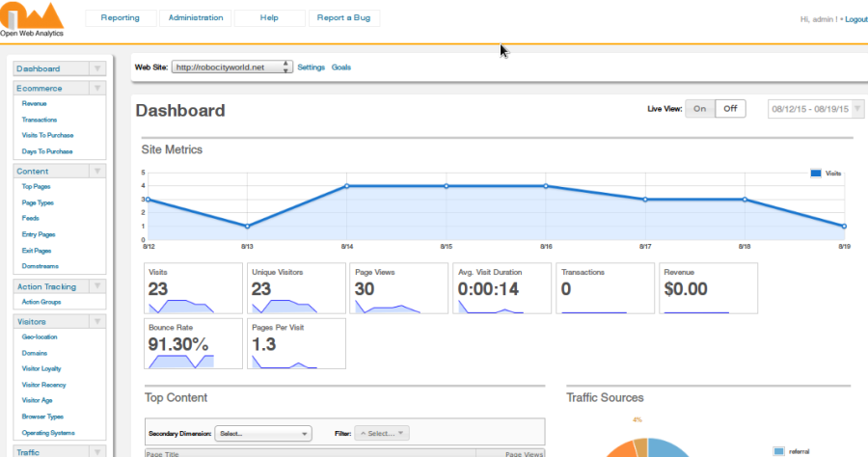Open Geo-location under Visitors
Screen dimensions: 868x457
41,336
